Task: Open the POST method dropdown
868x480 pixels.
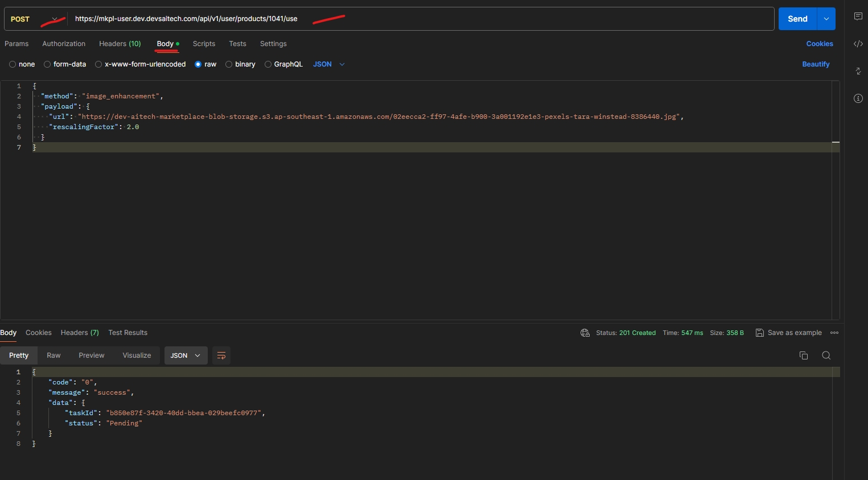Action: click(x=35, y=19)
